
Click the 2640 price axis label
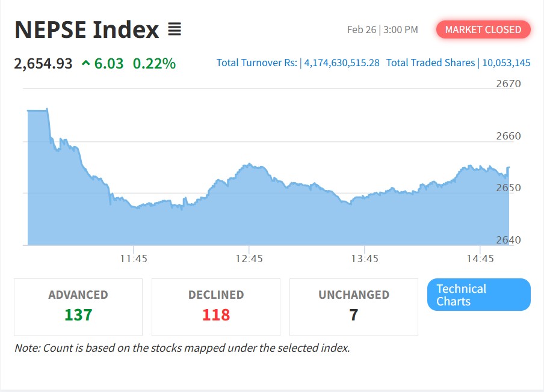point(508,240)
